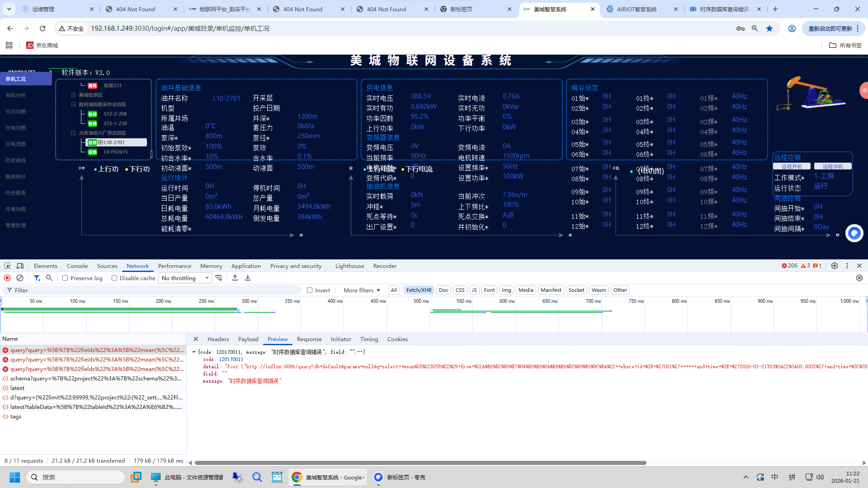Export HAR with the download icon
Screen dimensions: 868x488
247,278
